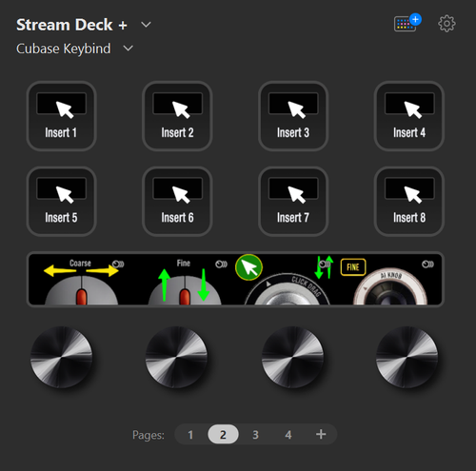Select the Insert 1 key

point(61,116)
